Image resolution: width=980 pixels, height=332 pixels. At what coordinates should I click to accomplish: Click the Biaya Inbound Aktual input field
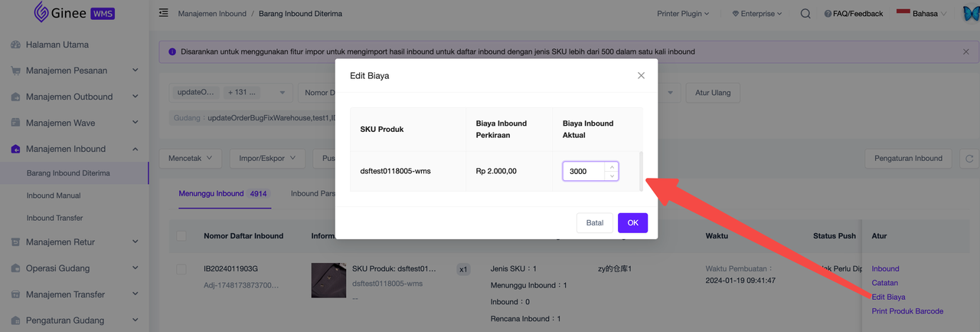coord(585,171)
